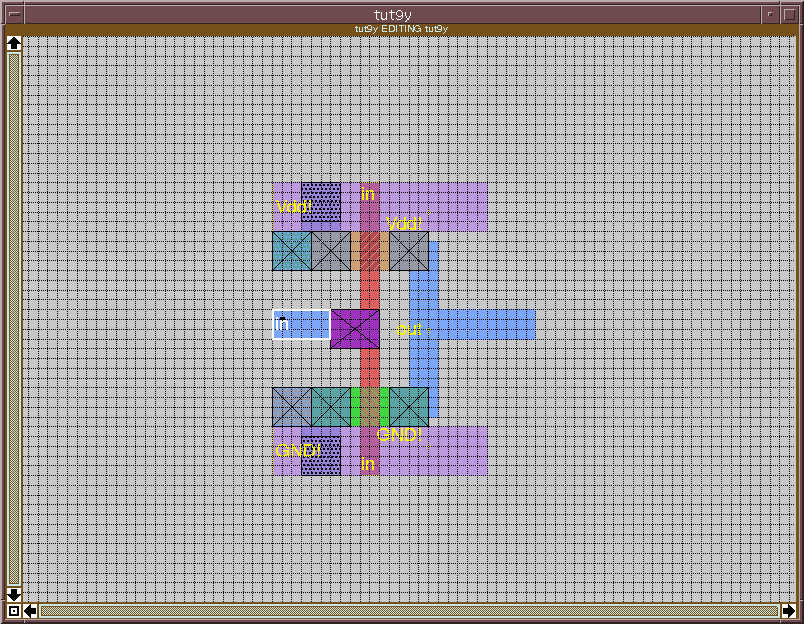Minimize the tut9y window
The height and width of the screenshot is (624, 804).
click(x=770, y=14)
